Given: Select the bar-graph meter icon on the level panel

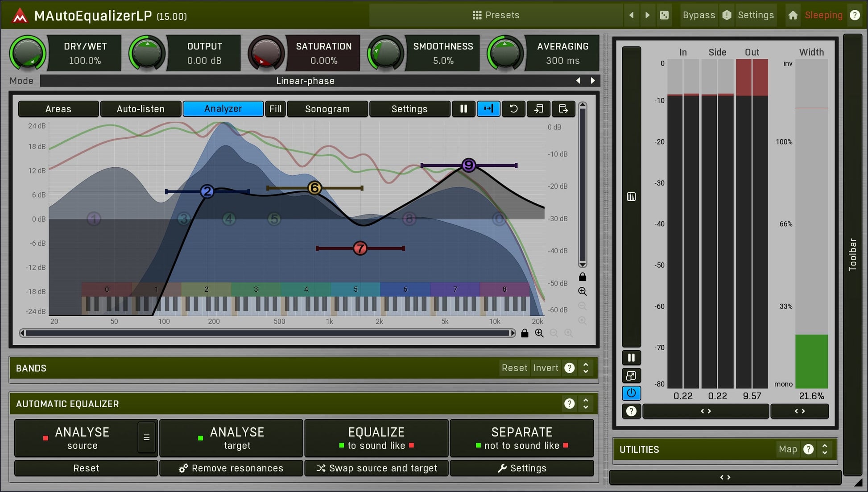Looking at the screenshot, I should (631, 196).
